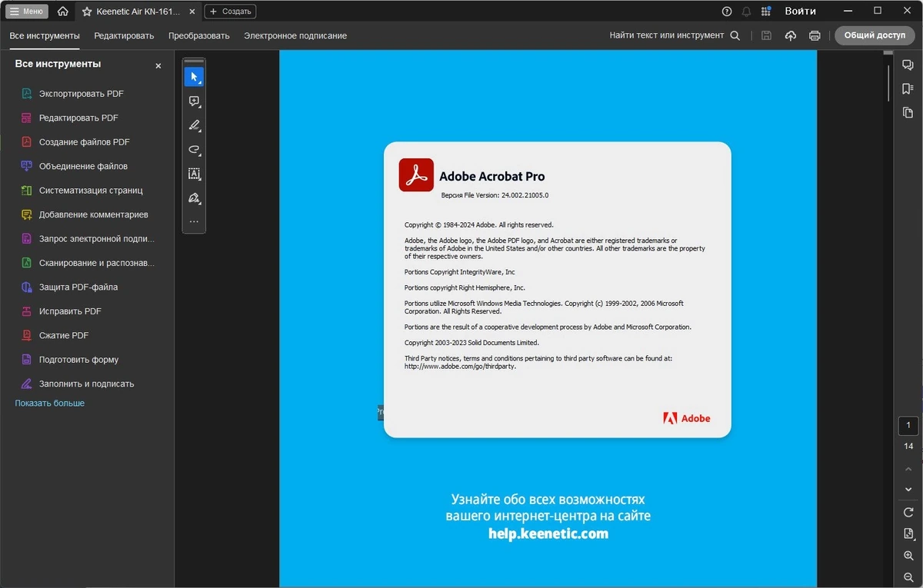Click the Создать new tab button
This screenshot has width=923, height=588.
(x=230, y=12)
